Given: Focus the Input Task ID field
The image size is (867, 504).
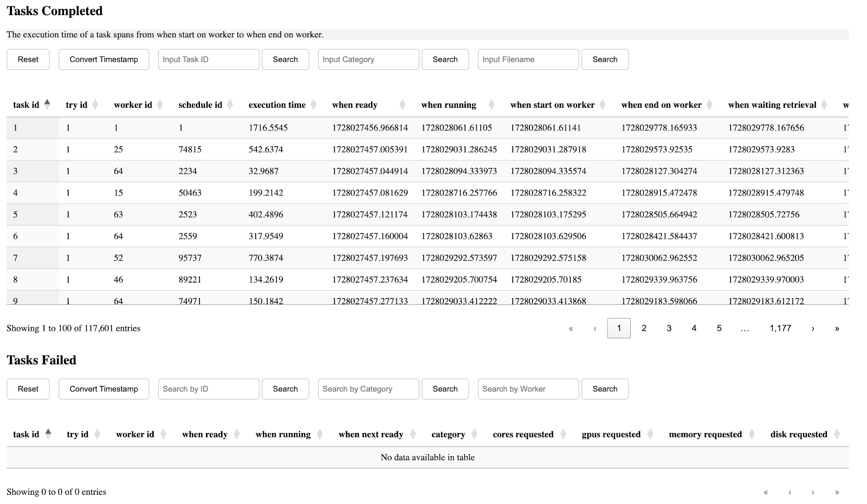Looking at the screenshot, I should [209, 60].
